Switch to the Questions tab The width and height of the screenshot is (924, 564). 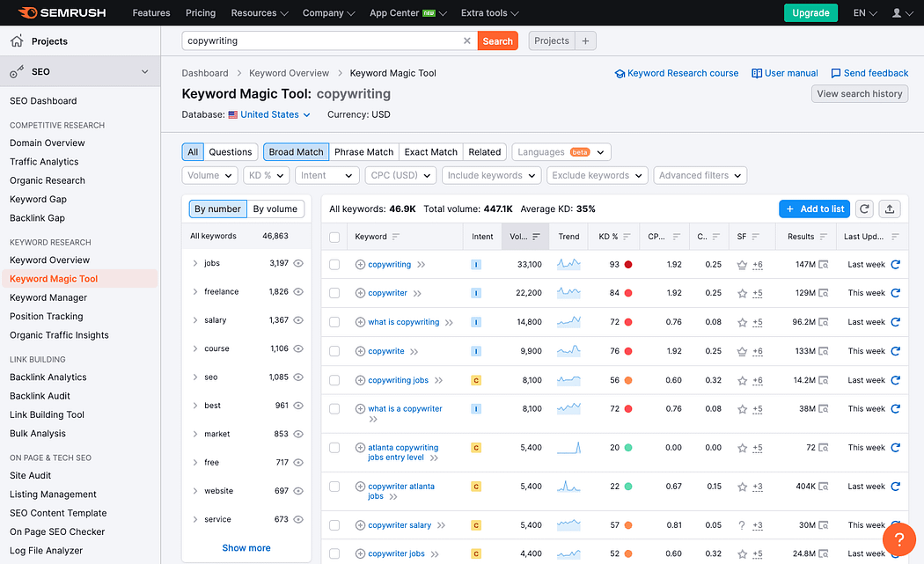pos(231,152)
